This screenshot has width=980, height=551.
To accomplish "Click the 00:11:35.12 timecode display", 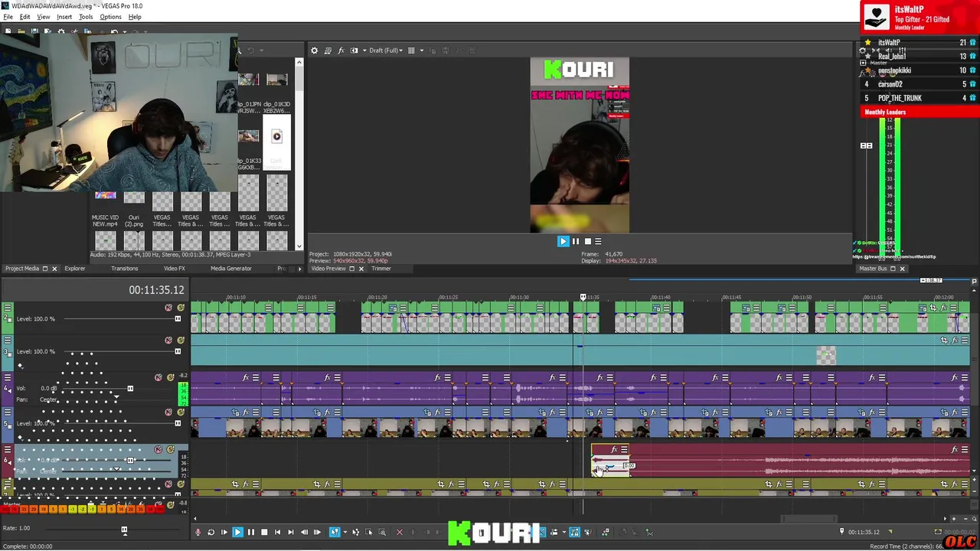I will pyautogui.click(x=156, y=290).
